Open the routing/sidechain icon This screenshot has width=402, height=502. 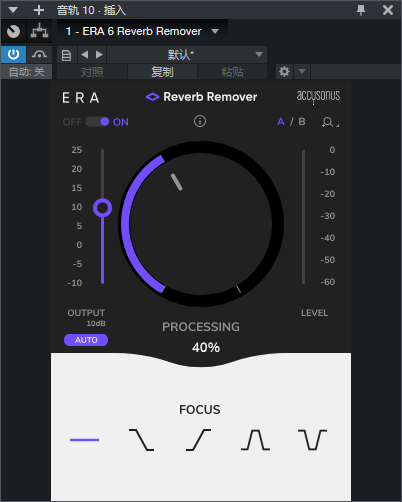[39, 31]
